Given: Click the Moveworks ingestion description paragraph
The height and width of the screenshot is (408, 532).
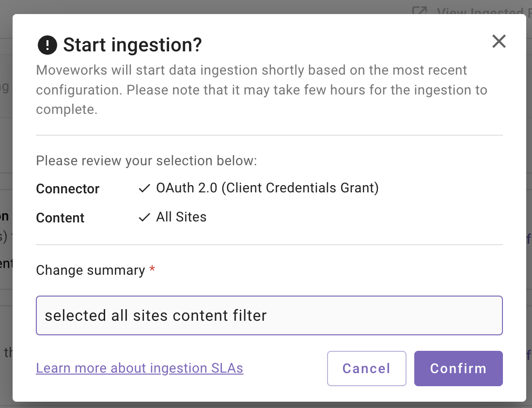Looking at the screenshot, I should pos(262,90).
